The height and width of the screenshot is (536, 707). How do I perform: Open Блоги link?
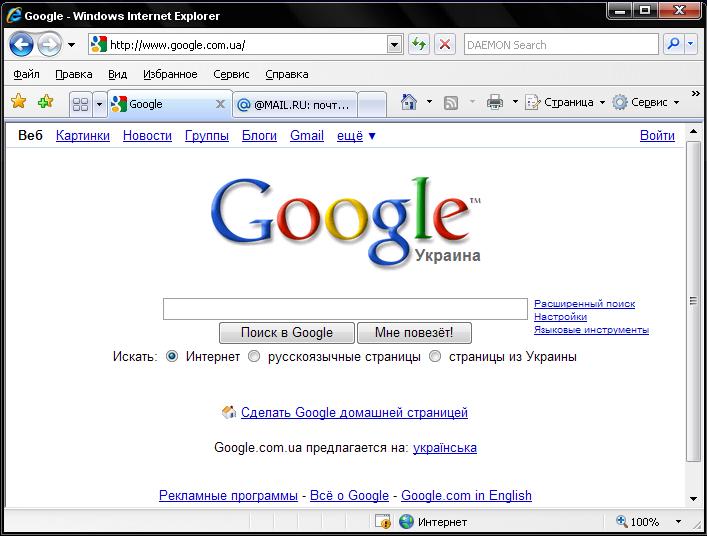tap(259, 135)
